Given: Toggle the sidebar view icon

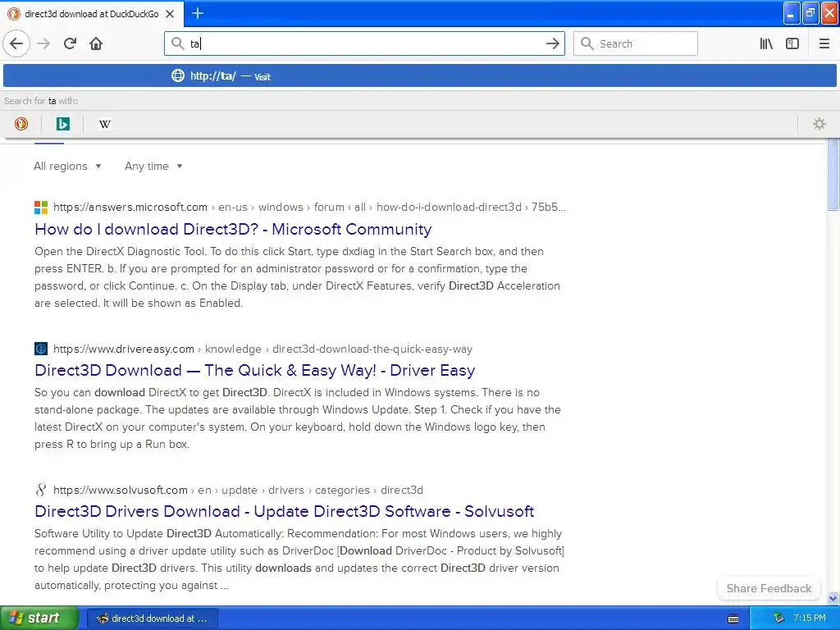Looking at the screenshot, I should (792, 43).
